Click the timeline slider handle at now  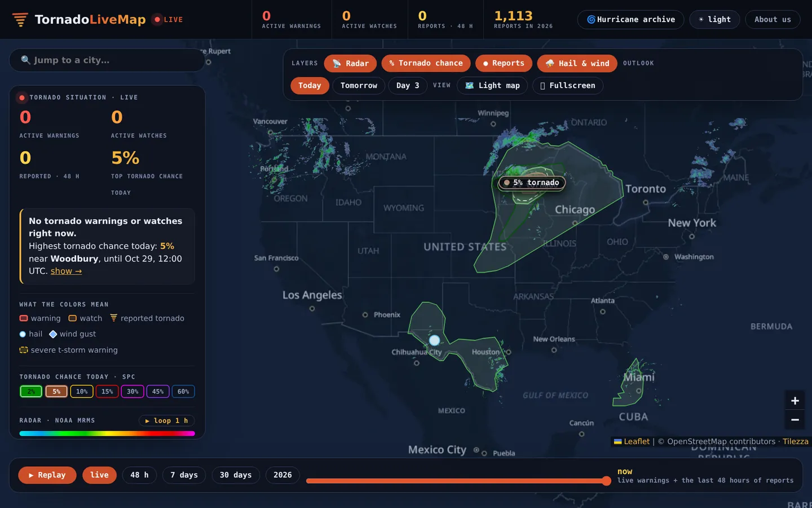pyautogui.click(x=606, y=481)
